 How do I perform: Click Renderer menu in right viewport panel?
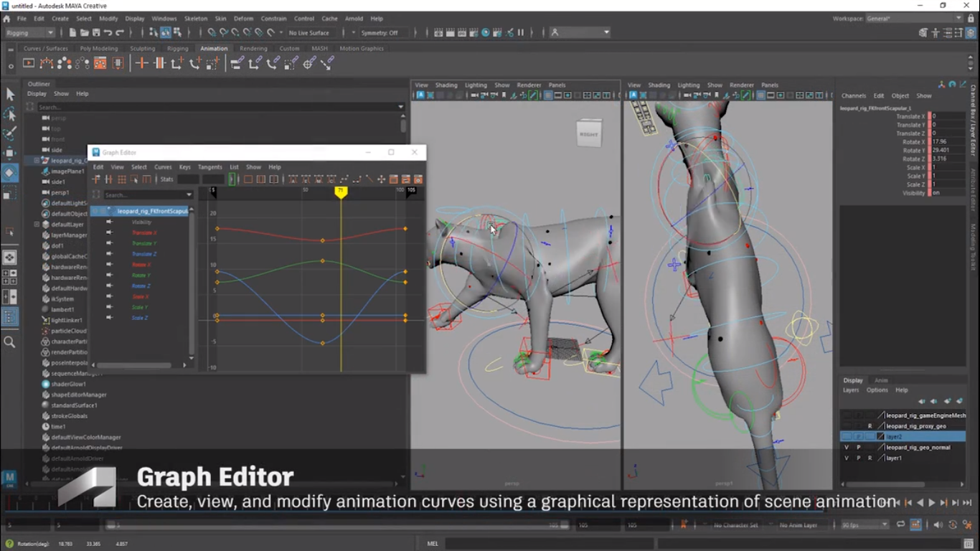(742, 85)
